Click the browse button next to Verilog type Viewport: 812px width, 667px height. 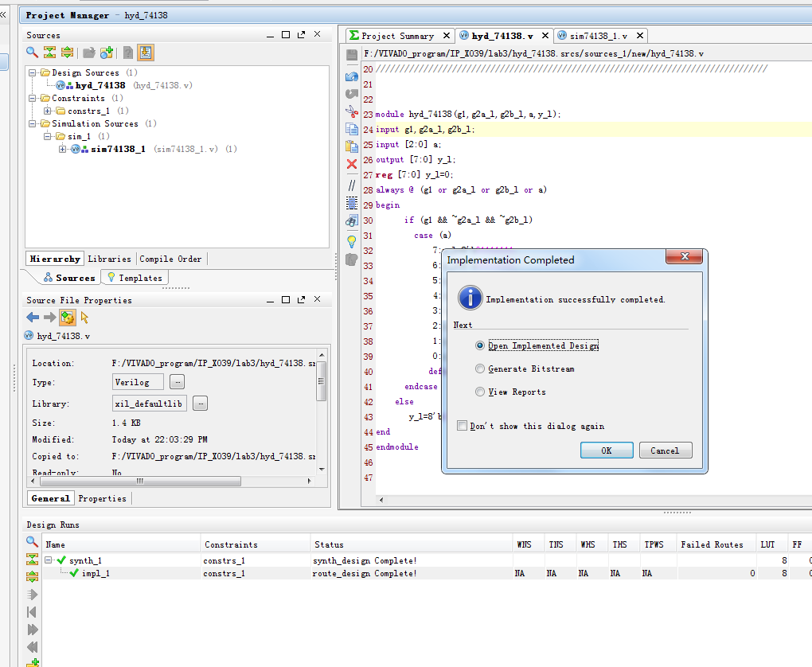point(178,382)
